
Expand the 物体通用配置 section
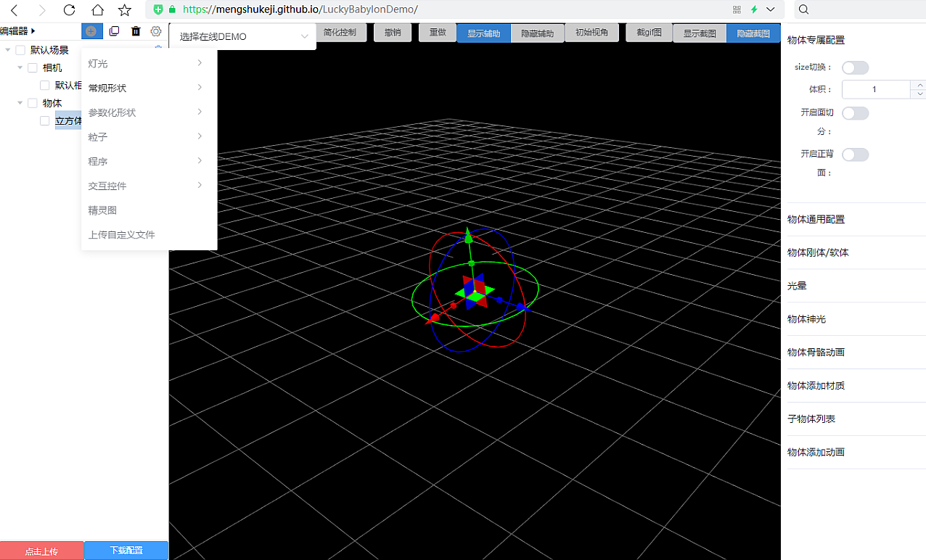(856, 219)
